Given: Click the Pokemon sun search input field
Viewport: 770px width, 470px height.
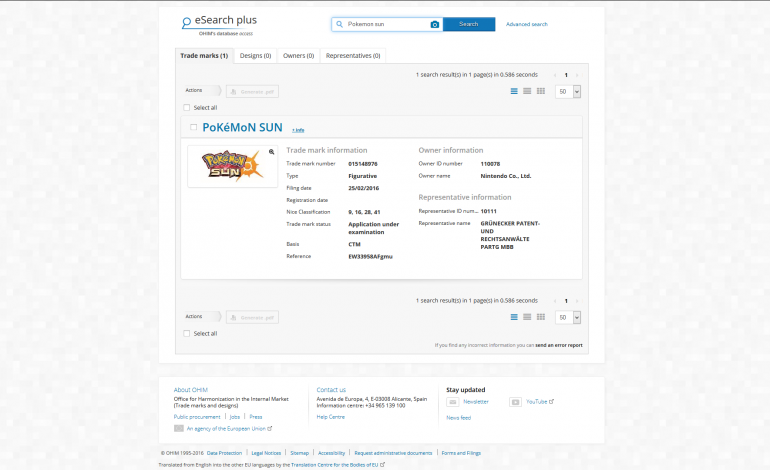Looking at the screenshot, I should click(x=385, y=24).
